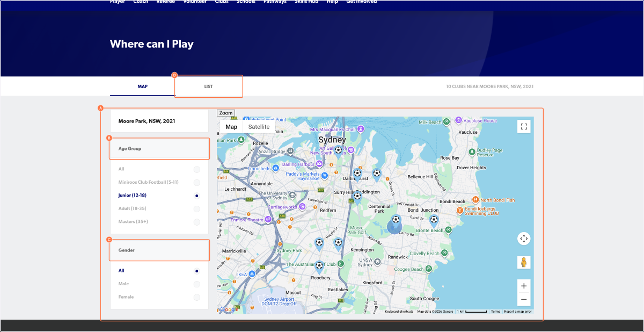
Task: Click the Google logo on map
Action: [x=229, y=309]
